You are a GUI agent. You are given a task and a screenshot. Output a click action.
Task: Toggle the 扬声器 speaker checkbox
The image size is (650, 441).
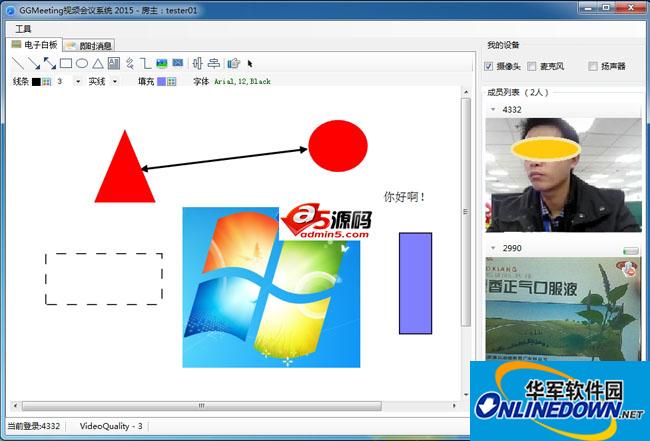click(593, 66)
